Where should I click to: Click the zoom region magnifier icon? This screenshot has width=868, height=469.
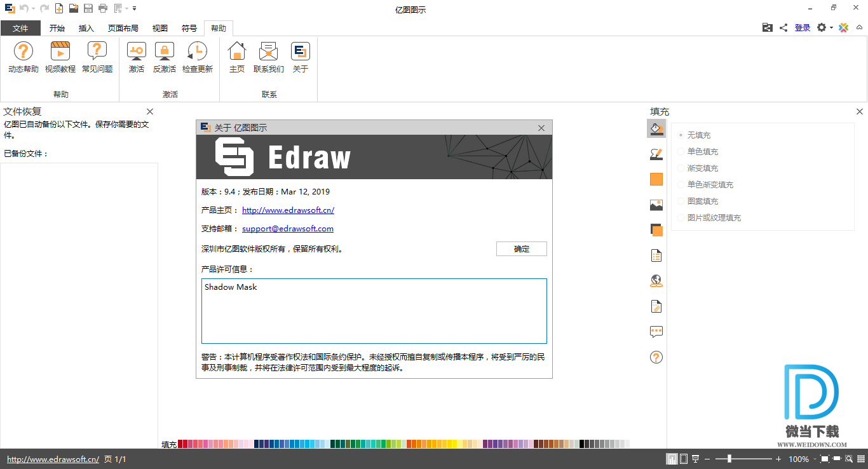[x=849, y=459]
